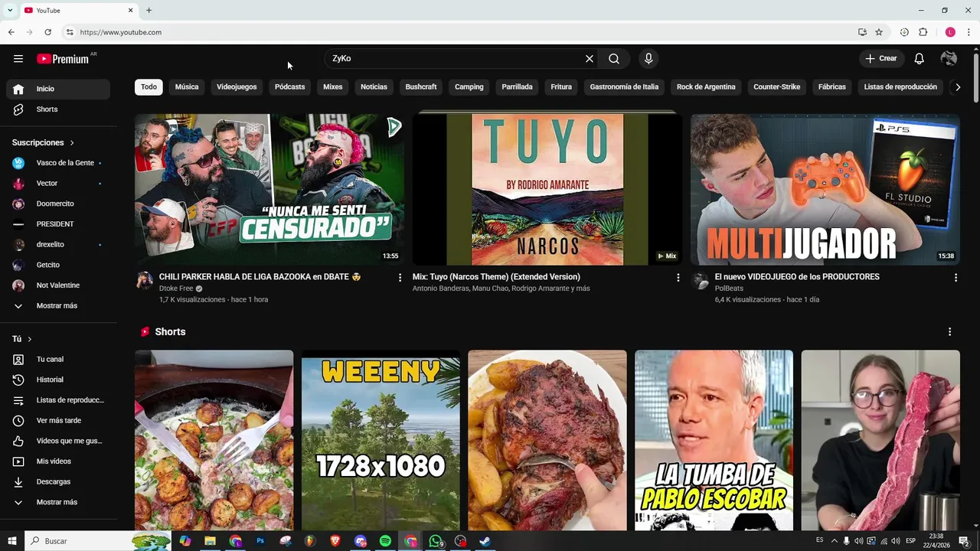
Task: Open the account avatar menu
Action: point(949,59)
